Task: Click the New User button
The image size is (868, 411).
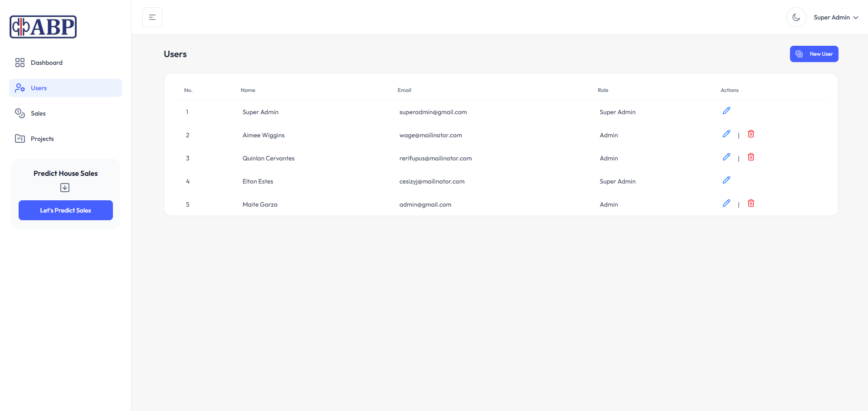Action: point(814,54)
